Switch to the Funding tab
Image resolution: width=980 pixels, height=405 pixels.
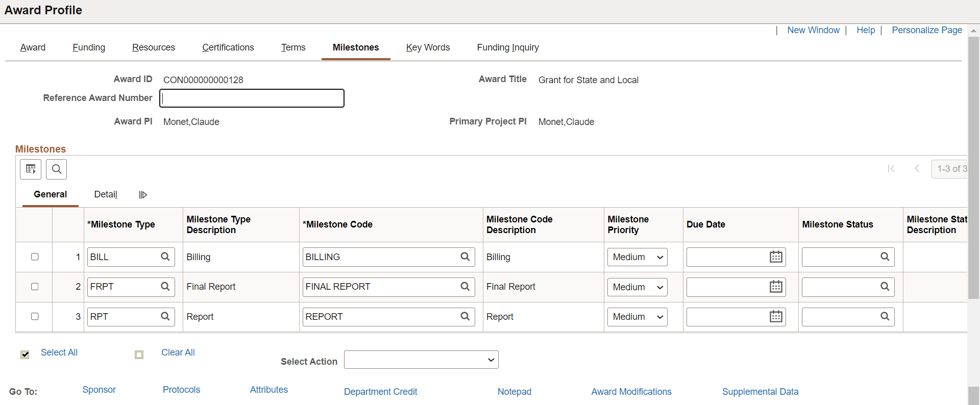coord(89,47)
